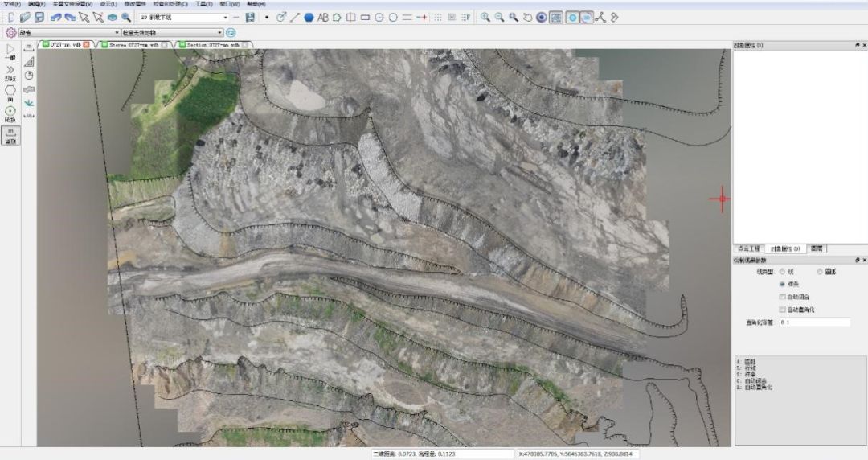Select the 线 line type radio button
This screenshot has height=460, width=868.
coord(782,272)
